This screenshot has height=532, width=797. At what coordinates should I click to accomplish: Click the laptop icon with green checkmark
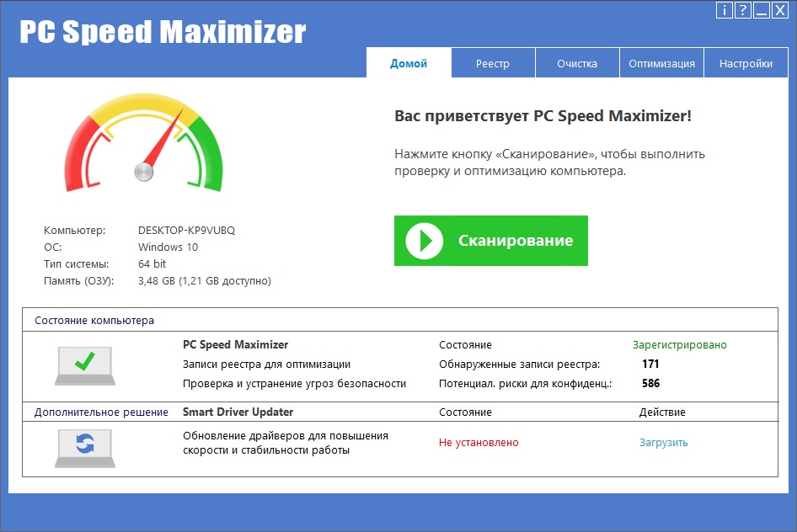[x=85, y=366]
